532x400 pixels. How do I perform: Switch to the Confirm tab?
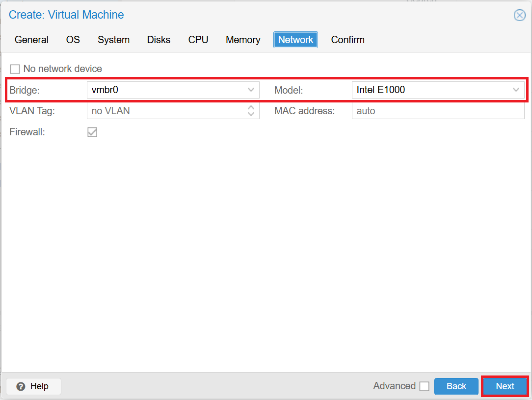(x=347, y=40)
